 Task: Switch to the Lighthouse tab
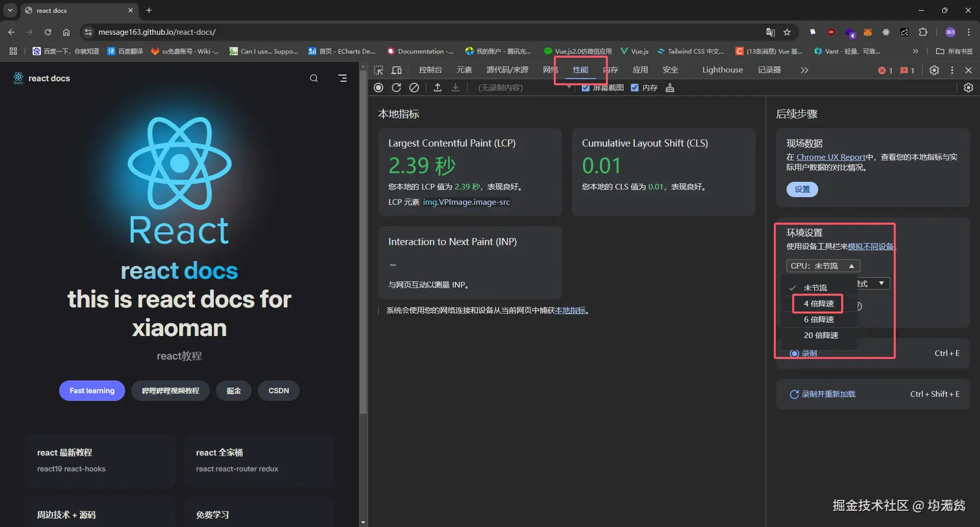722,70
